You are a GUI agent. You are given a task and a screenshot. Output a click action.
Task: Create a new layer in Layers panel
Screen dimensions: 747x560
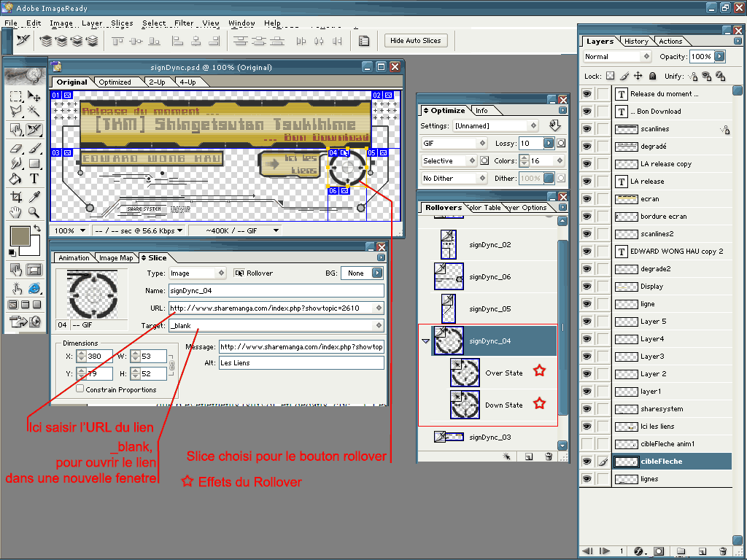pos(702,551)
